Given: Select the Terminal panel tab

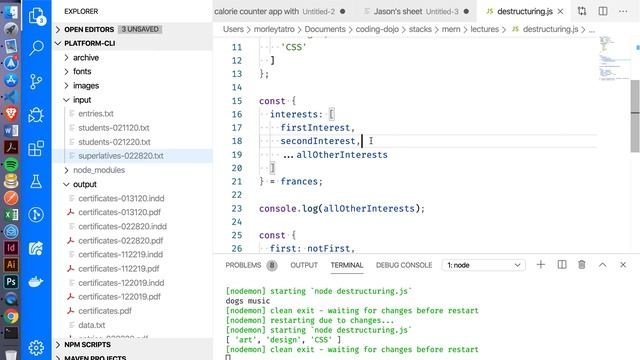Looking at the screenshot, I should 347,265.
